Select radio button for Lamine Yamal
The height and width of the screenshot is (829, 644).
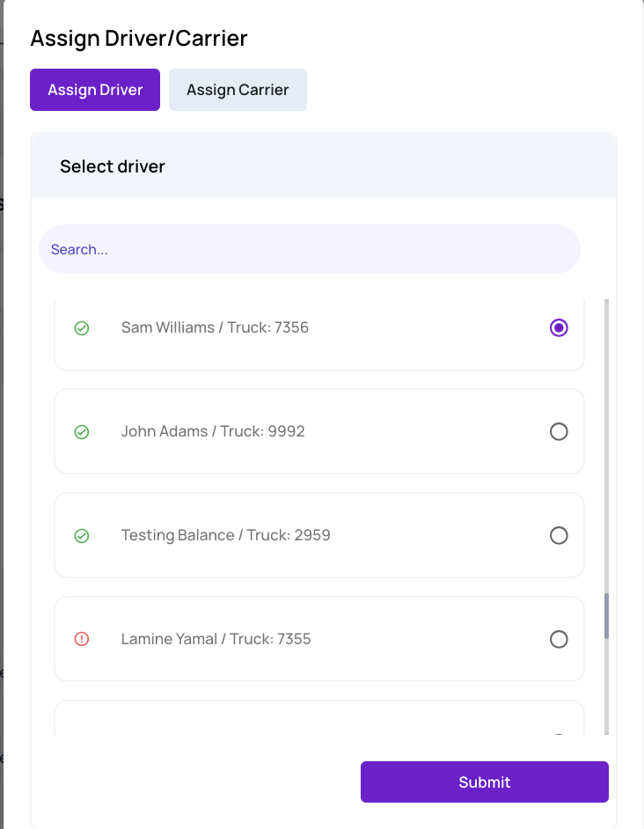click(x=559, y=639)
